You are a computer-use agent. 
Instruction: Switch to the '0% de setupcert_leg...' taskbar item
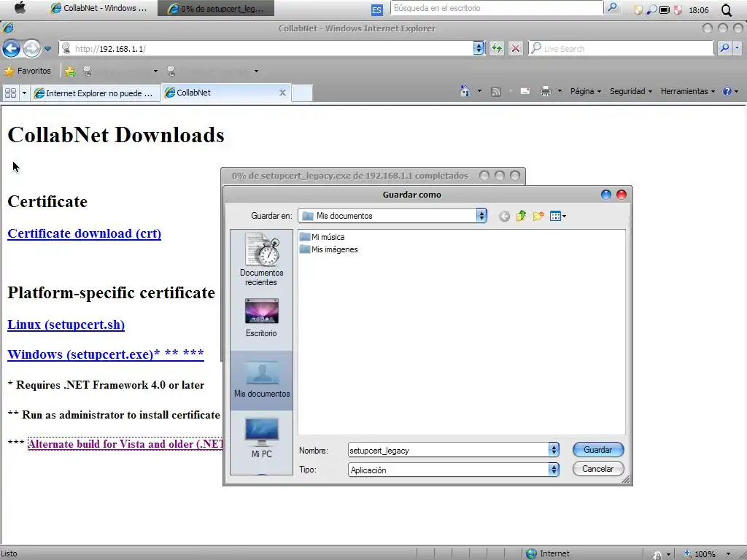[x=216, y=8]
